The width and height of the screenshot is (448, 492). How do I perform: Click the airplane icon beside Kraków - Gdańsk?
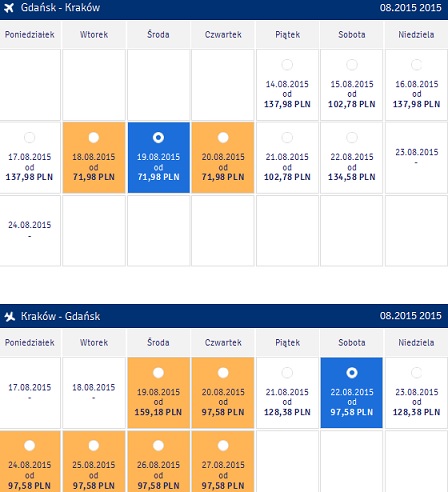[9, 316]
